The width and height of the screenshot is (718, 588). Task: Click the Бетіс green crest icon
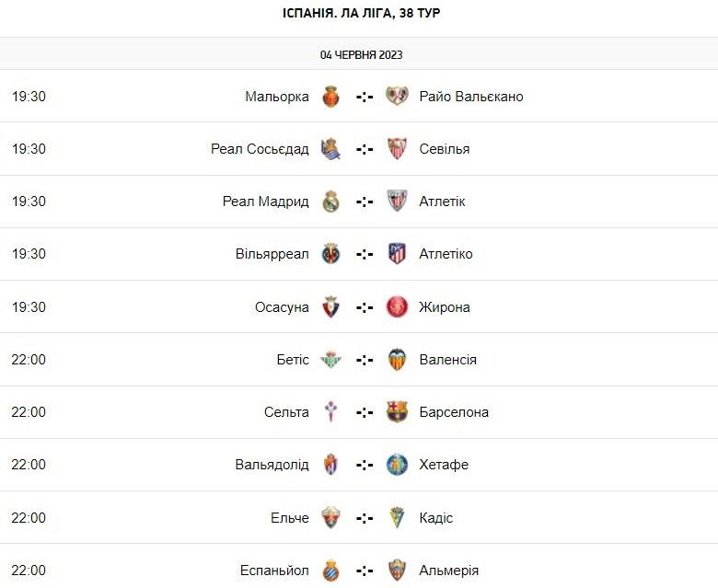331,360
